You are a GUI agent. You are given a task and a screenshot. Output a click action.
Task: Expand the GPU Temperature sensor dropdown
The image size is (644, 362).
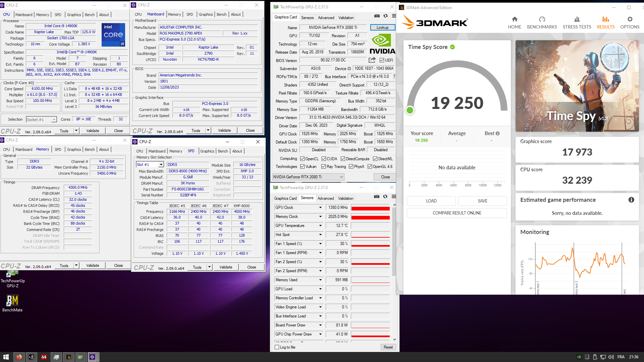pos(320,226)
